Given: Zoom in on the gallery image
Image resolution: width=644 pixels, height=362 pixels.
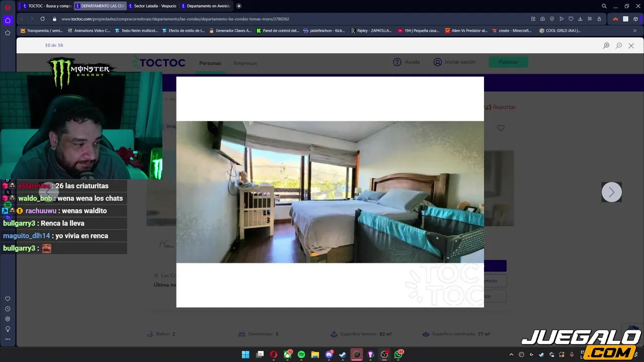Looking at the screenshot, I should tap(606, 45).
